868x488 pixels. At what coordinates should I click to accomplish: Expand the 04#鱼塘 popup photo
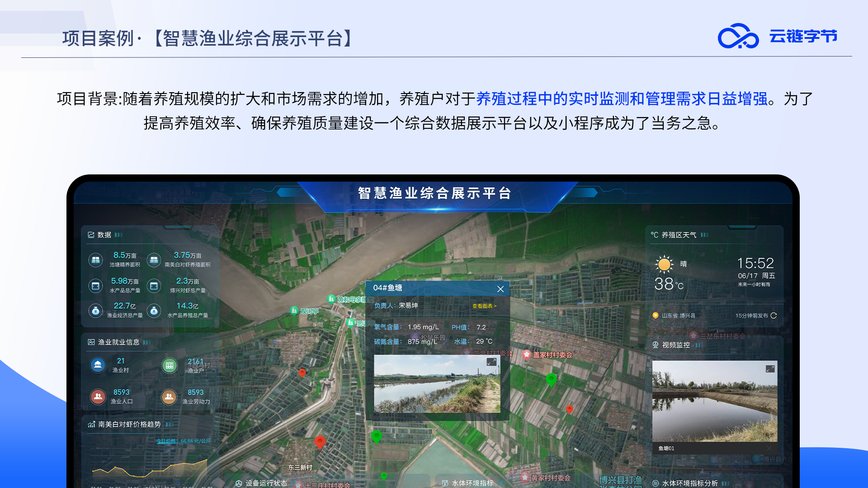point(491,362)
